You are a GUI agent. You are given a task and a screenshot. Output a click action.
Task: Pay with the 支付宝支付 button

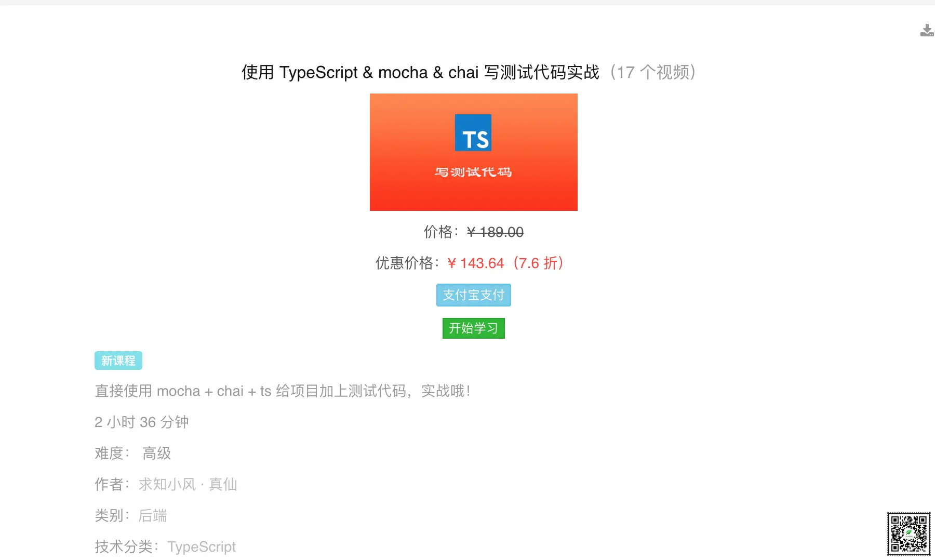(474, 295)
